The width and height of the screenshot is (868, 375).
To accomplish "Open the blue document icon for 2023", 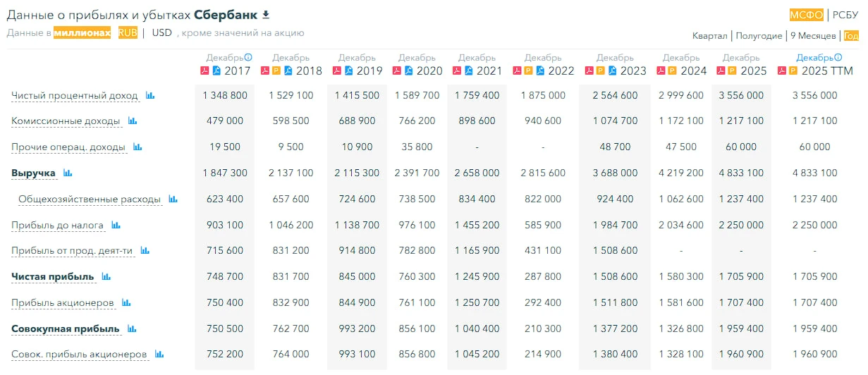I will click(x=612, y=70).
